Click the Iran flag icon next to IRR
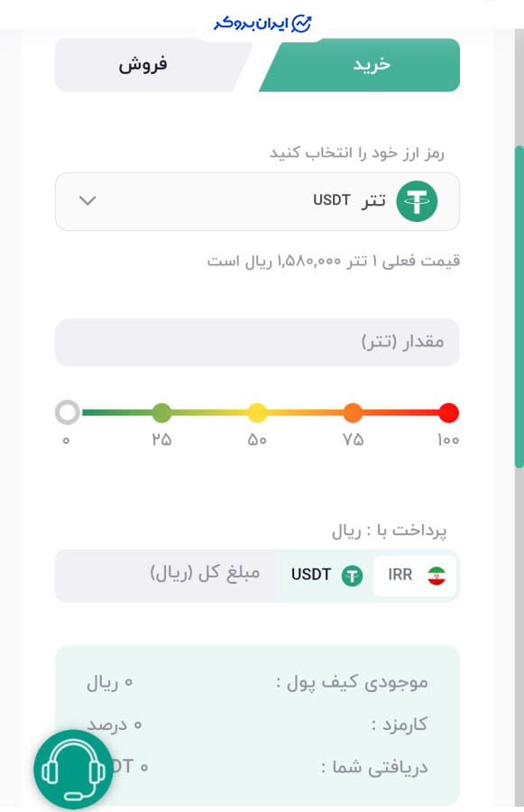Screen dimensions: 524x812 tap(437, 575)
